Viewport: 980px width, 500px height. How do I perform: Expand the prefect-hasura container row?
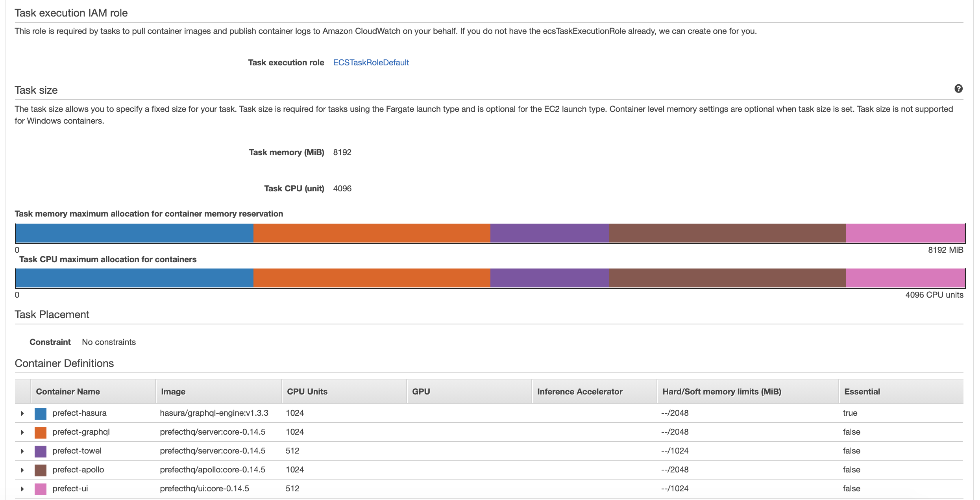pos(22,413)
